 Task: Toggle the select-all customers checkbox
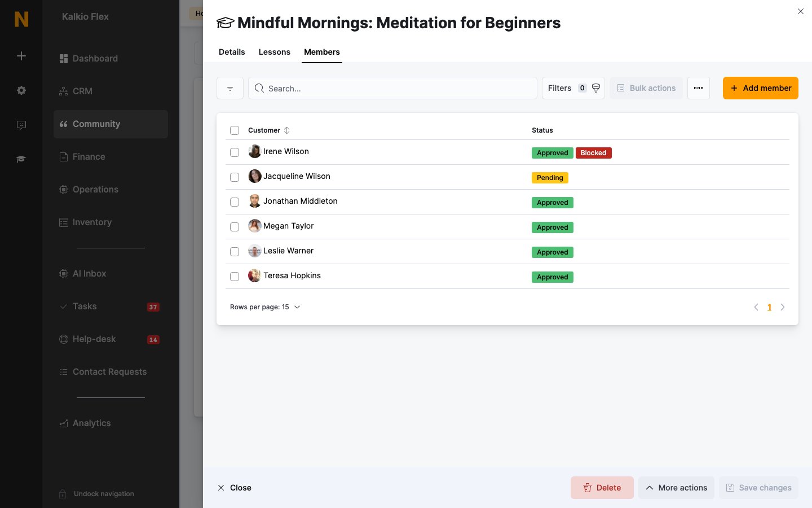click(x=235, y=130)
